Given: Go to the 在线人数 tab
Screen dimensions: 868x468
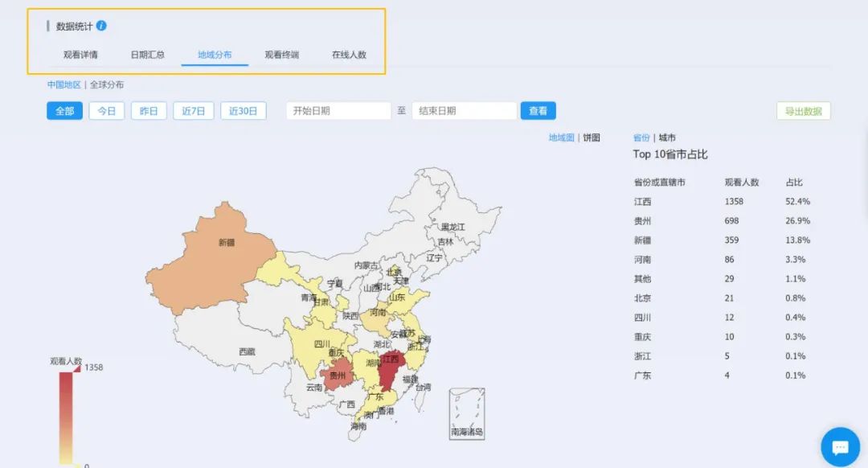Looking at the screenshot, I should (349, 55).
